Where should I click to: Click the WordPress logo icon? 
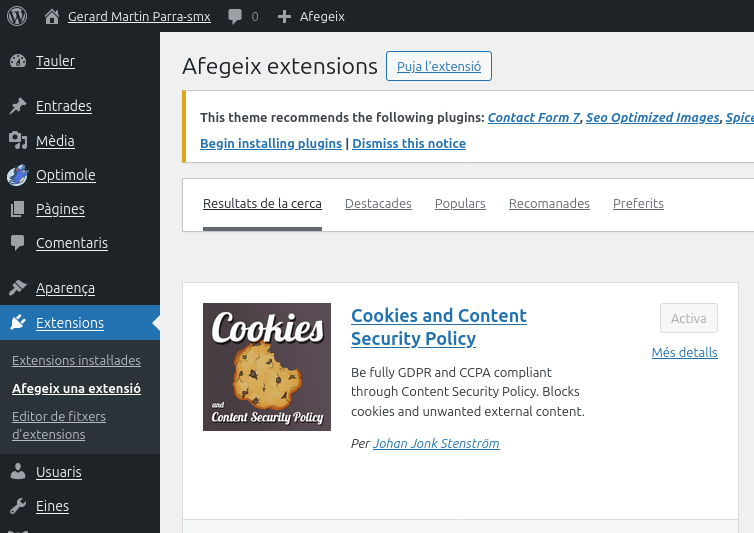pos(17,16)
